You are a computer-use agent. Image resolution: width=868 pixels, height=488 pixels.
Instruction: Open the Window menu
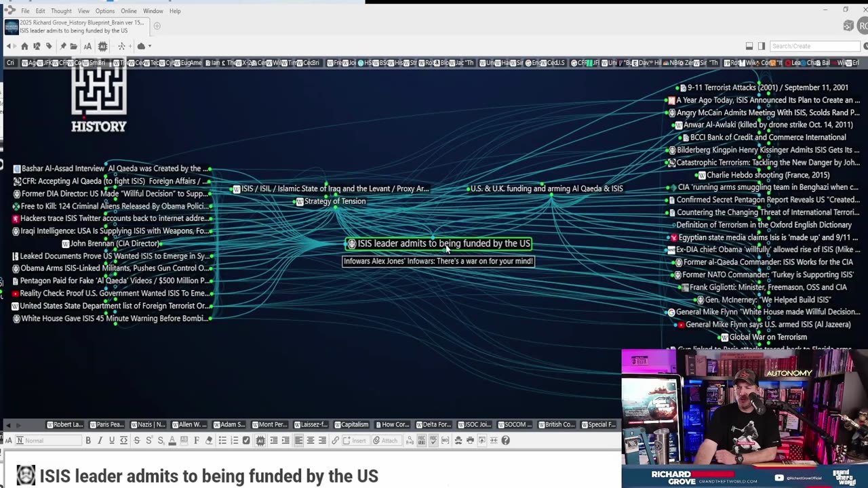pyautogui.click(x=153, y=11)
